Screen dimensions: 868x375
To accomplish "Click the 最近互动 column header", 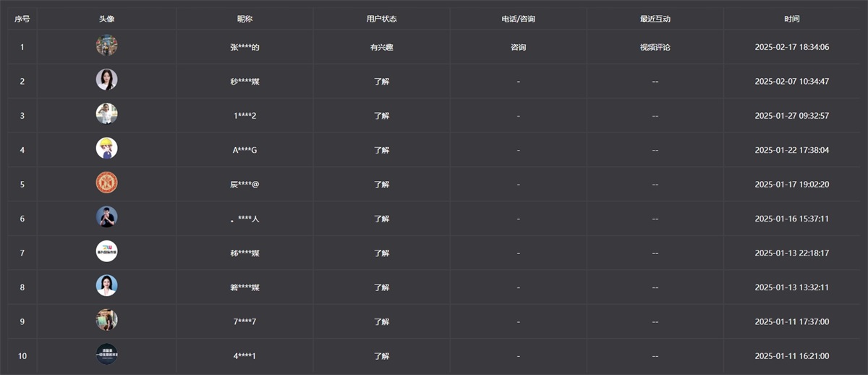I will point(655,19).
